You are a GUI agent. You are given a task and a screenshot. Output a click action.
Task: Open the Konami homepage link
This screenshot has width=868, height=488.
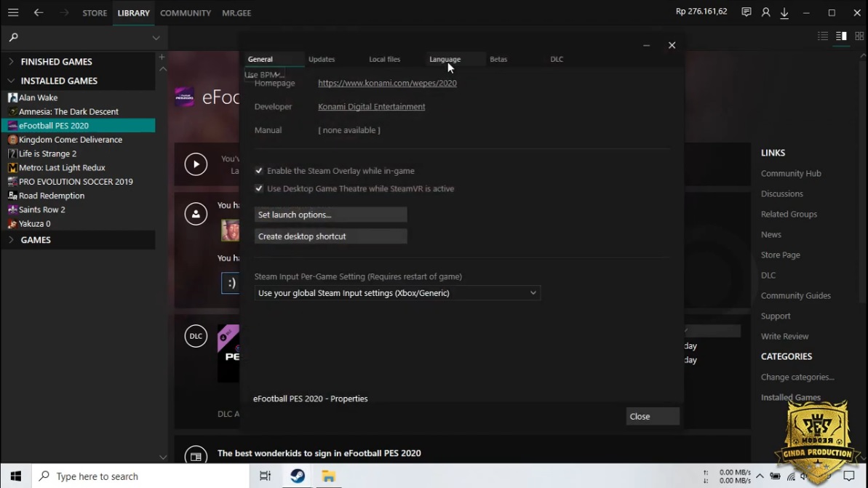click(388, 83)
